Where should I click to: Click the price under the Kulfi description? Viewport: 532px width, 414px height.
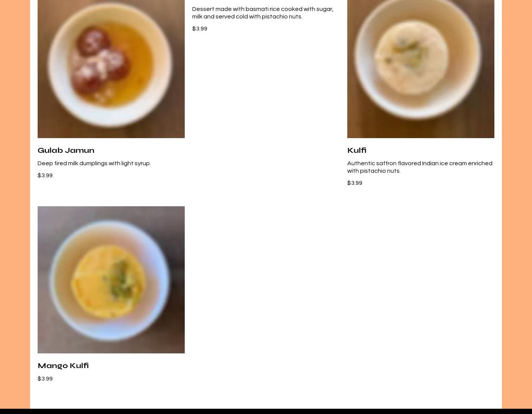355,183
